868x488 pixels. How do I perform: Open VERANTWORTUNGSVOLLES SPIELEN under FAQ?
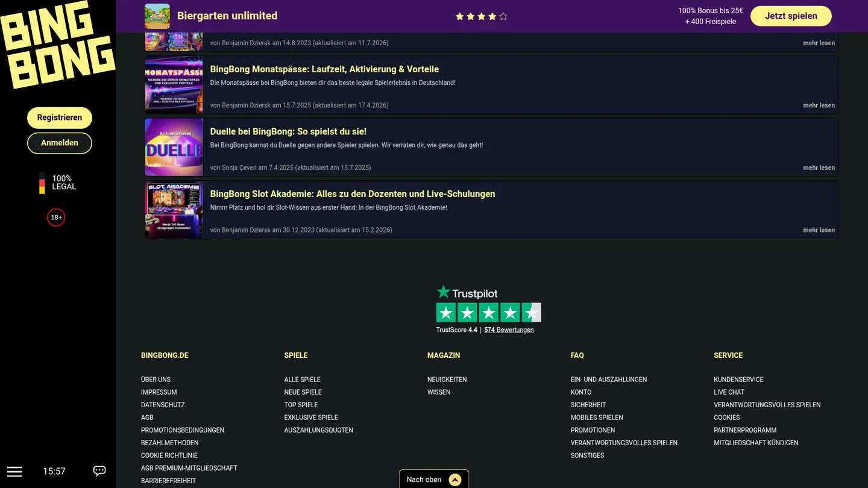point(624,443)
